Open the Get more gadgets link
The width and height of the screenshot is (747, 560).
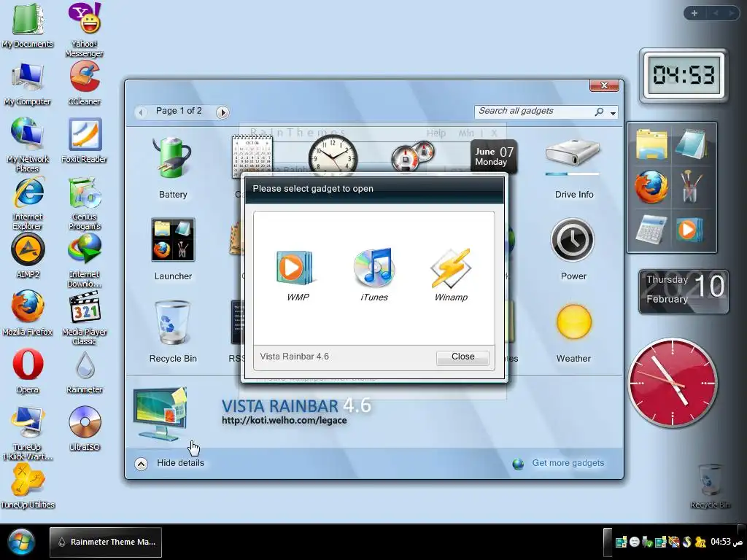pyautogui.click(x=568, y=463)
